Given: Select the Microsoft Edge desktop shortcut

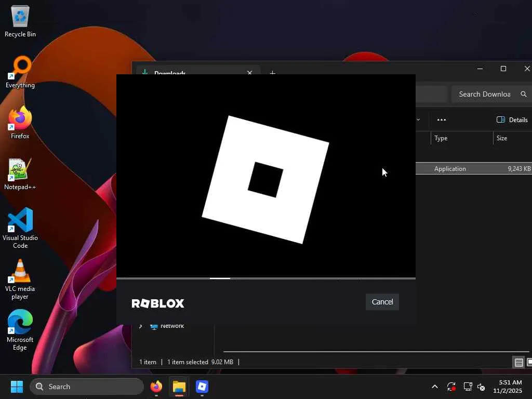Looking at the screenshot, I should pos(20,330).
